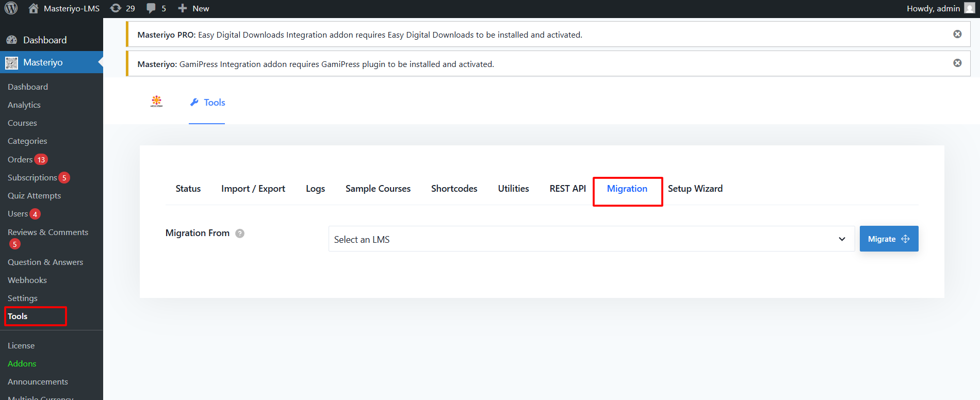Switch to the Logs tab
The image size is (980, 400).
315,189
